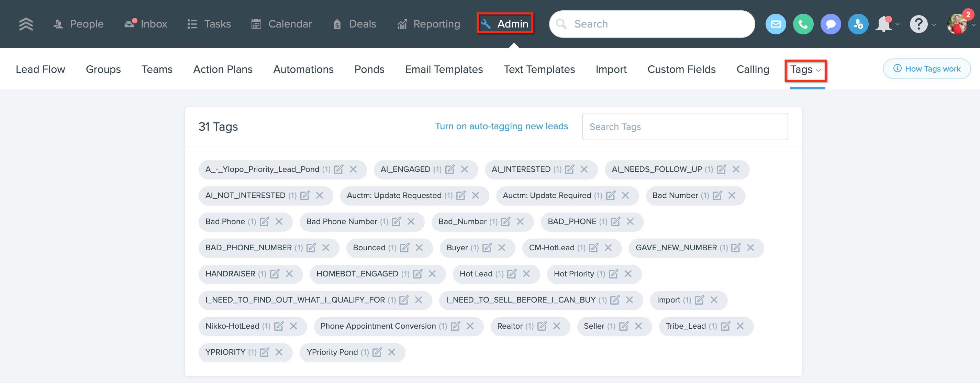
Task: Open the Automations tab
Action: pos(303,69)
